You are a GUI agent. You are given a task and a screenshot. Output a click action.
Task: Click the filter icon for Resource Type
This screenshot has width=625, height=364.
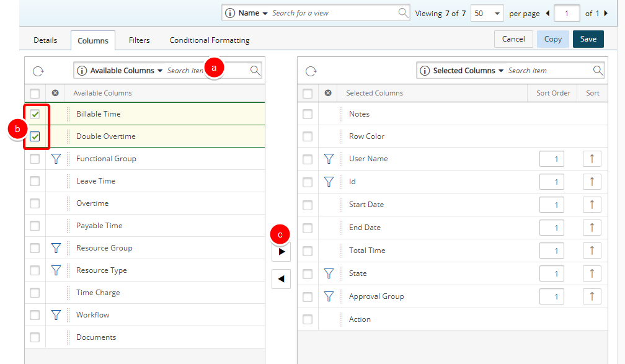[56, 270]
